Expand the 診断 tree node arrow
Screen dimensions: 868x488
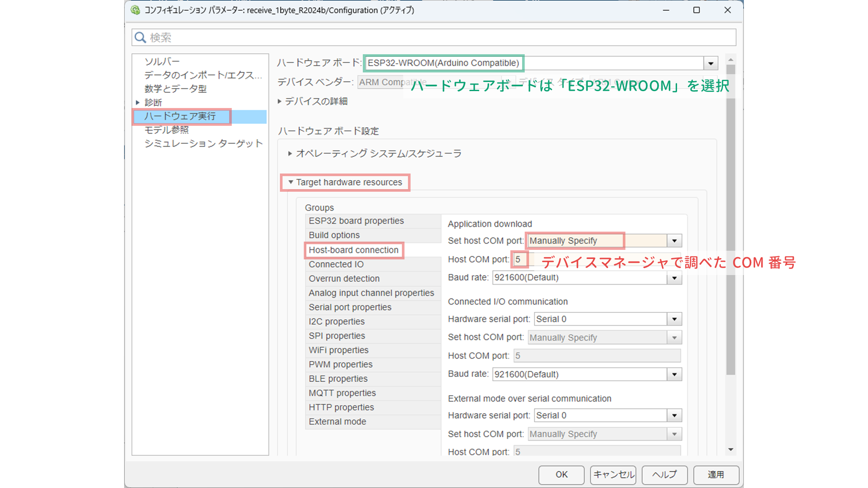pyautogui.click(x=138, y=102)
